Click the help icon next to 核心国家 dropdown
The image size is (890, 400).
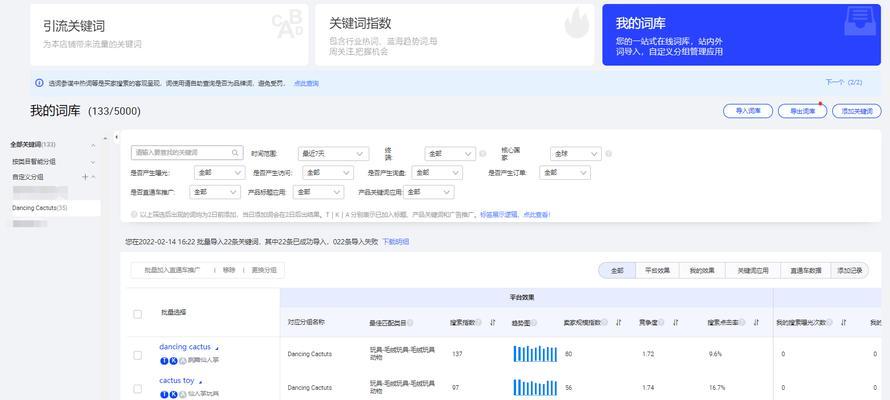tap(608, 154)
